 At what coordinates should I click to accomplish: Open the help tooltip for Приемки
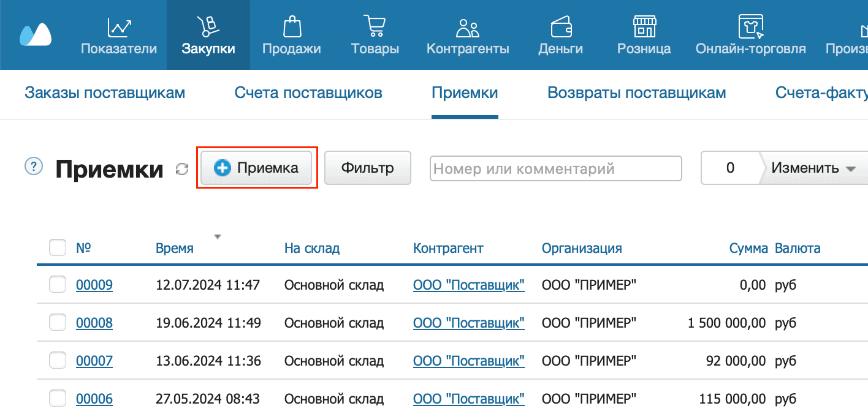click(x=34, y=166)
